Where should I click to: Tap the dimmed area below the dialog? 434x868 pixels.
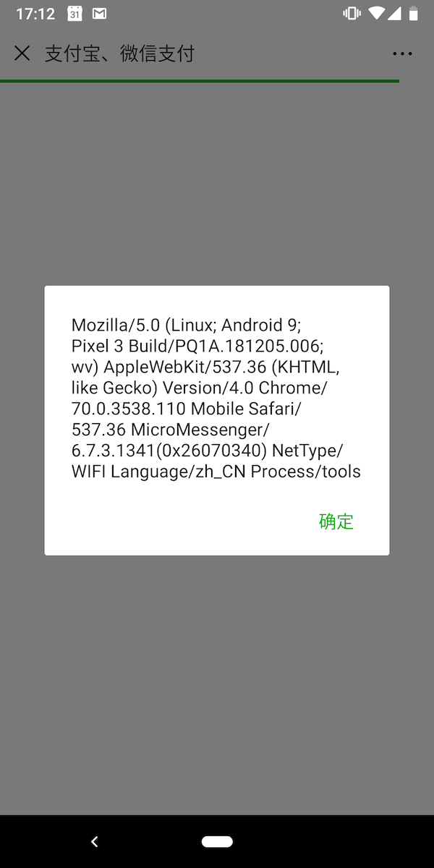[x=217, y=685]
